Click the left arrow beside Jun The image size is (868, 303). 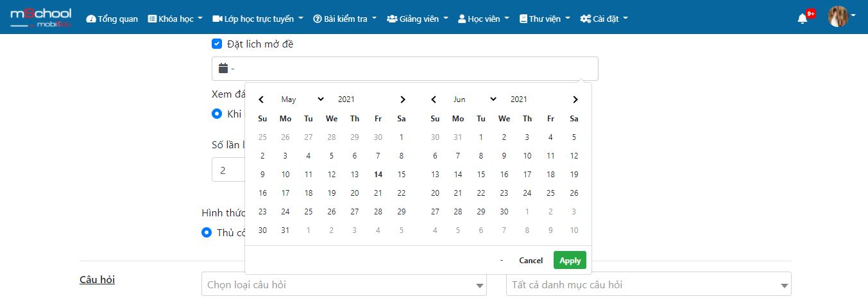coord(434,100)
